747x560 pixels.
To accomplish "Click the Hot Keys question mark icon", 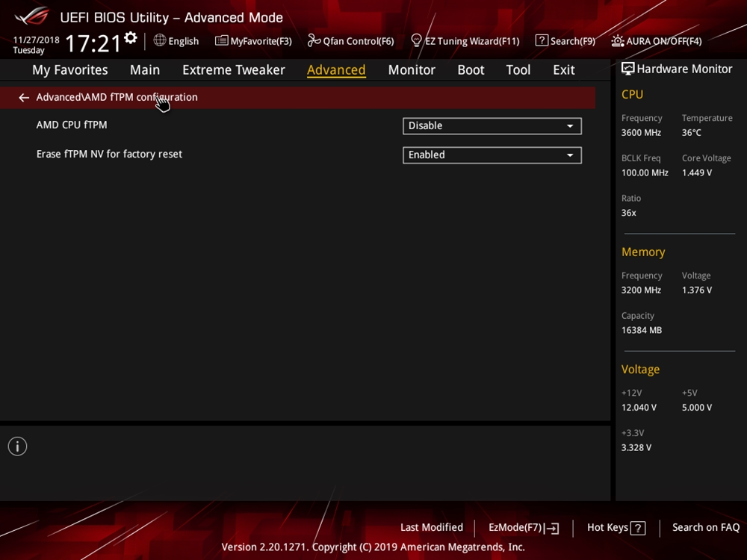I will pyautogui.click(x=638, y=528).
